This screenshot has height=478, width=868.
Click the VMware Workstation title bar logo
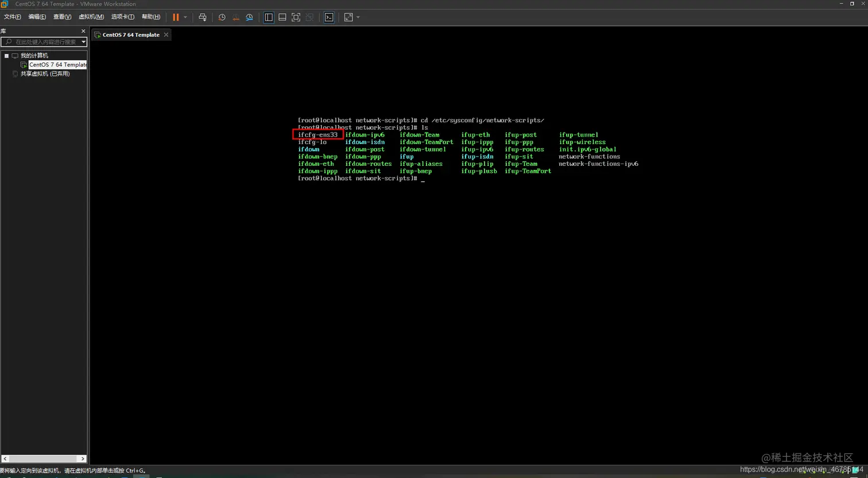click(5, 4)
